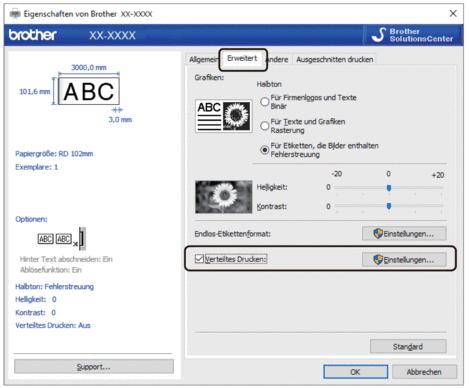Select Für Firmenlogos und Texte Binär

[x=265, y=102]
